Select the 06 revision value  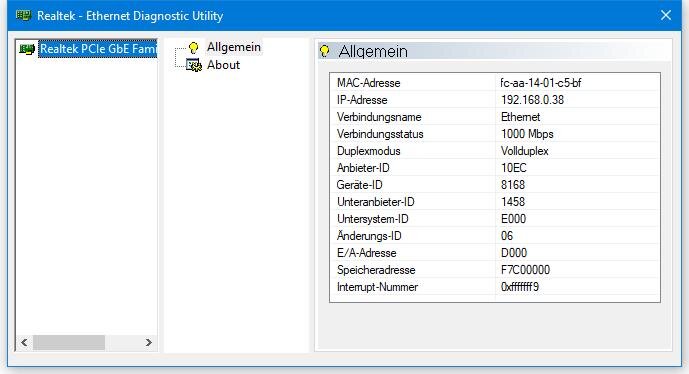pyautogui.click(x=507, y=236)
